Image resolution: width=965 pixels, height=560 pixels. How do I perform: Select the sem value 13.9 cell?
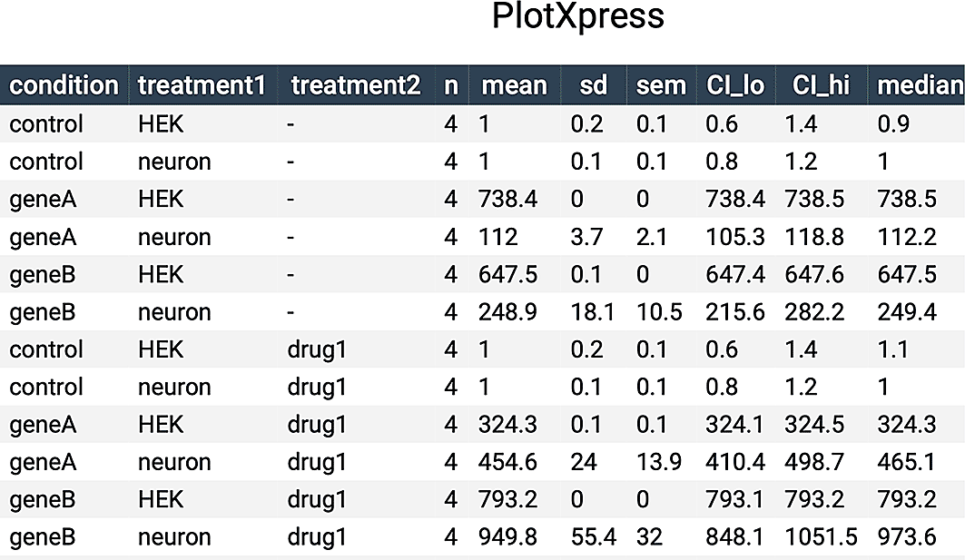658,462
